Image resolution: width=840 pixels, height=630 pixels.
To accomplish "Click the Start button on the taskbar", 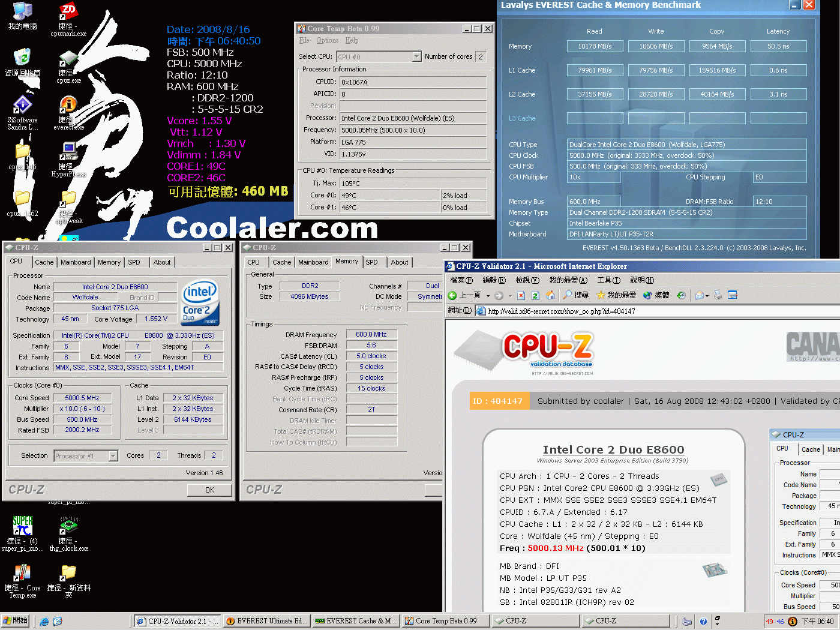I will point(16,621).
